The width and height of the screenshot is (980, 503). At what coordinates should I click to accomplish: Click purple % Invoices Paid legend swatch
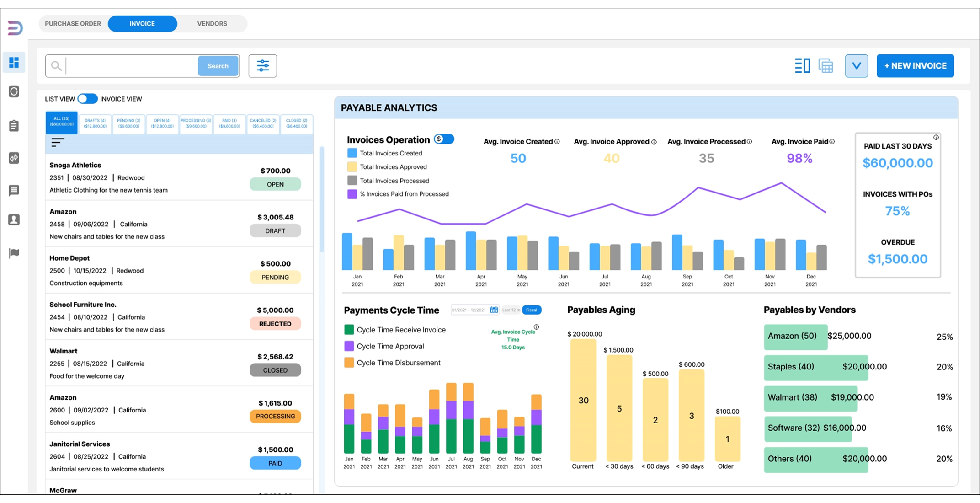coord(352,194)
